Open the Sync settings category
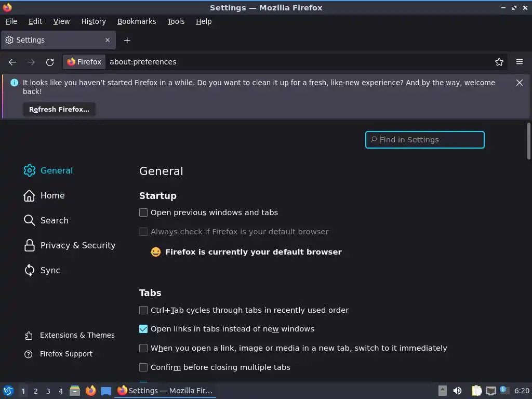Viewport: 532px width, 399px height. 42,270
